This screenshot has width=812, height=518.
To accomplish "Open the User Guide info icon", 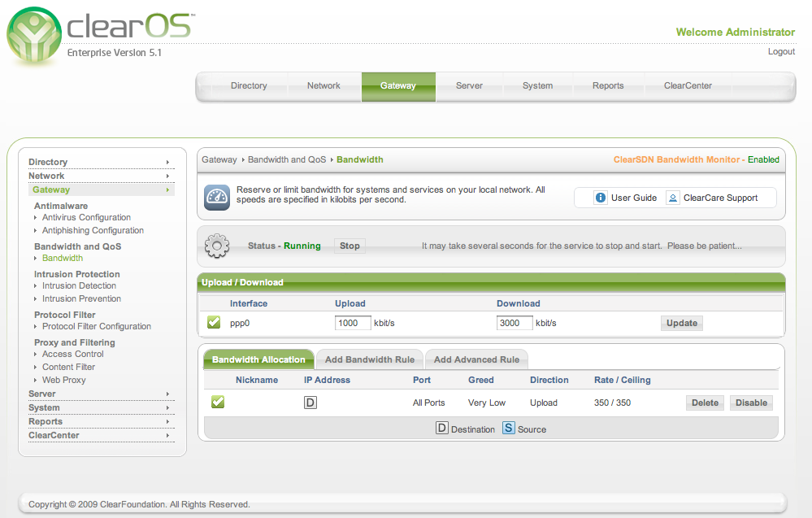I will click(x=601, y=198).
